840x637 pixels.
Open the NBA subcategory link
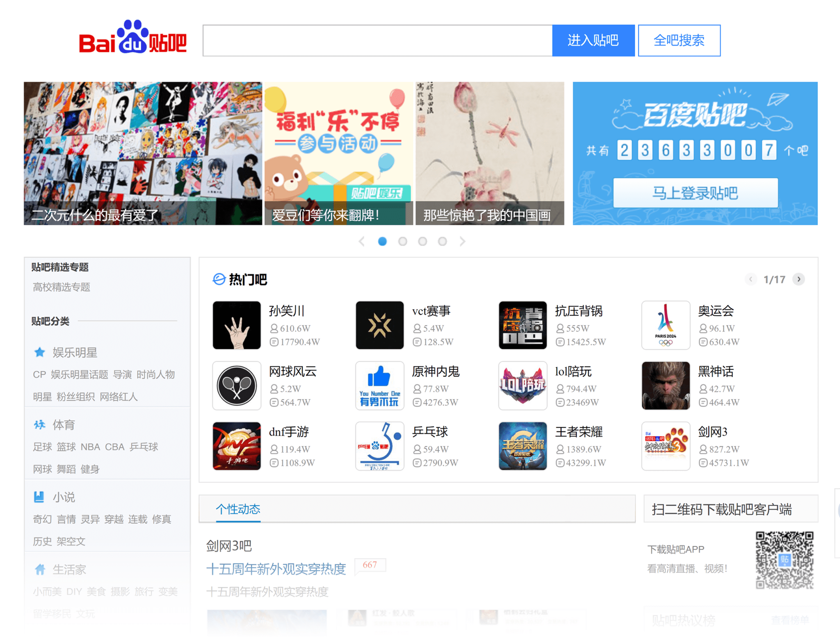(x=90, y=447)
